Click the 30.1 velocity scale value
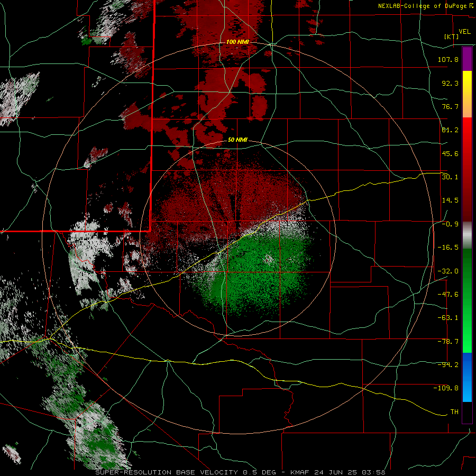This screenshot has width=476, height=476. 450,177
